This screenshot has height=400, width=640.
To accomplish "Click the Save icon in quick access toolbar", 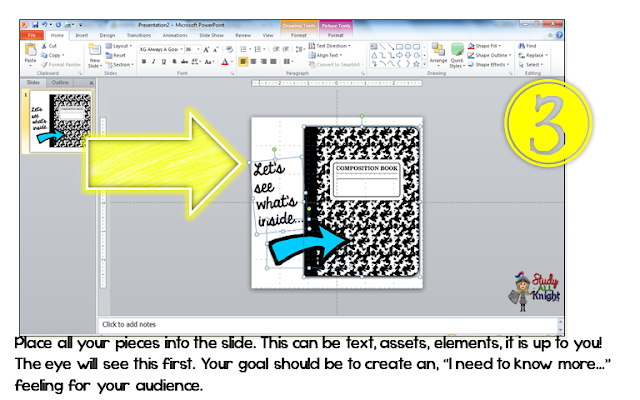I will point(35,25).
